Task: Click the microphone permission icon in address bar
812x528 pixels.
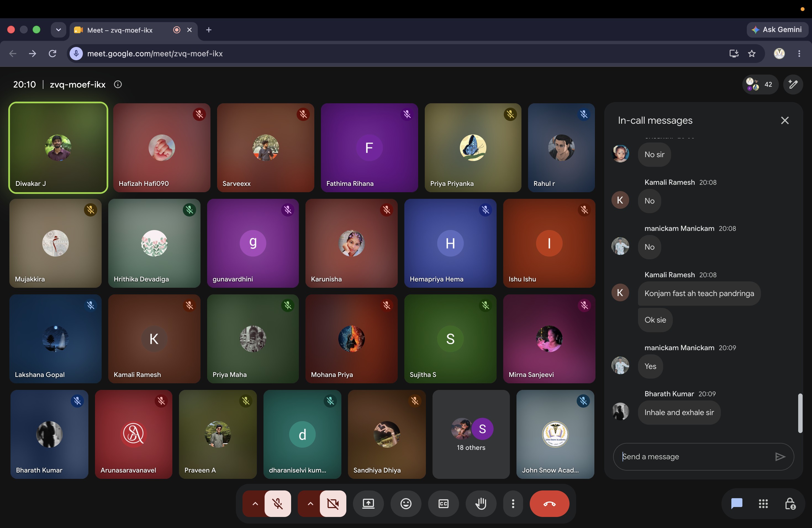Action: coord(77,53)
